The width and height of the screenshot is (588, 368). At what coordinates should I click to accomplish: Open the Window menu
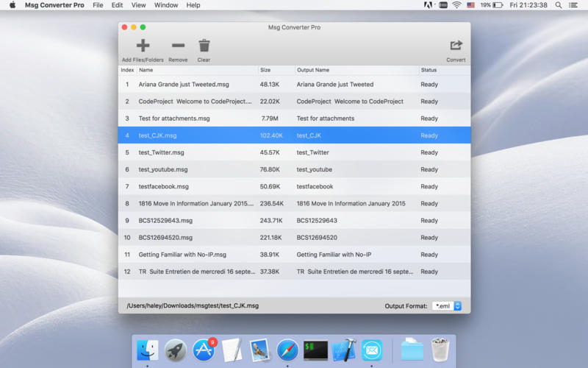(166, 5)
